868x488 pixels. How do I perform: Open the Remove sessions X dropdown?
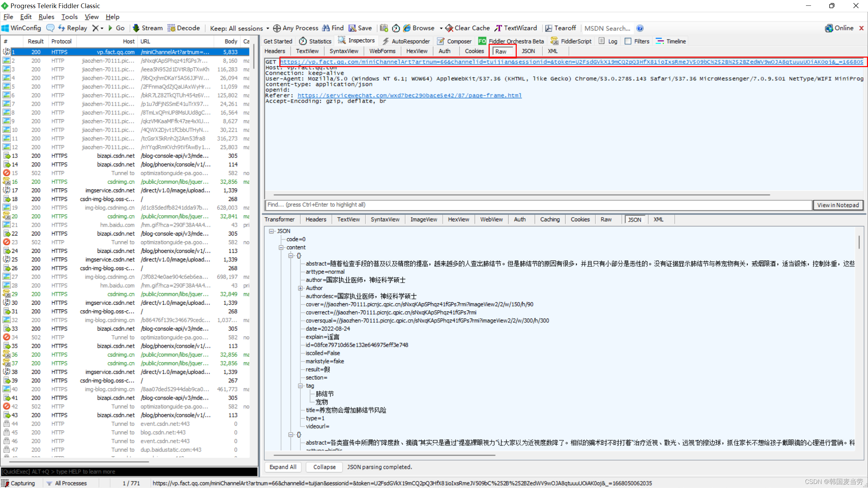pyautogui.click(x=98, y=28)
